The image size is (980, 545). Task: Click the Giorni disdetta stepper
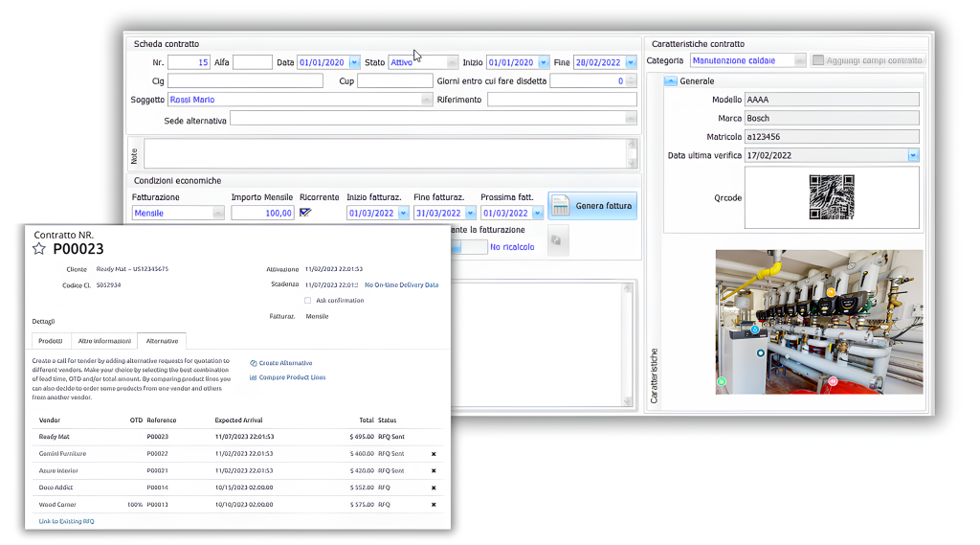point(631,80)
